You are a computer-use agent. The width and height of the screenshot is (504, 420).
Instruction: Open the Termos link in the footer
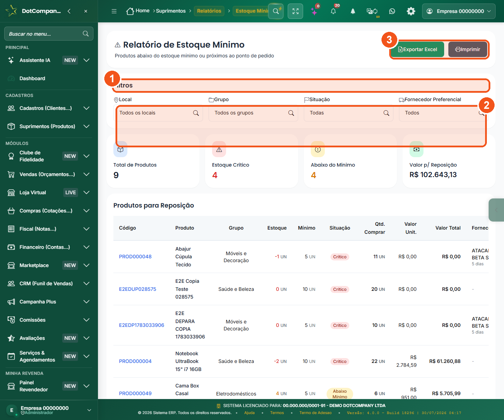click(277, 413)
